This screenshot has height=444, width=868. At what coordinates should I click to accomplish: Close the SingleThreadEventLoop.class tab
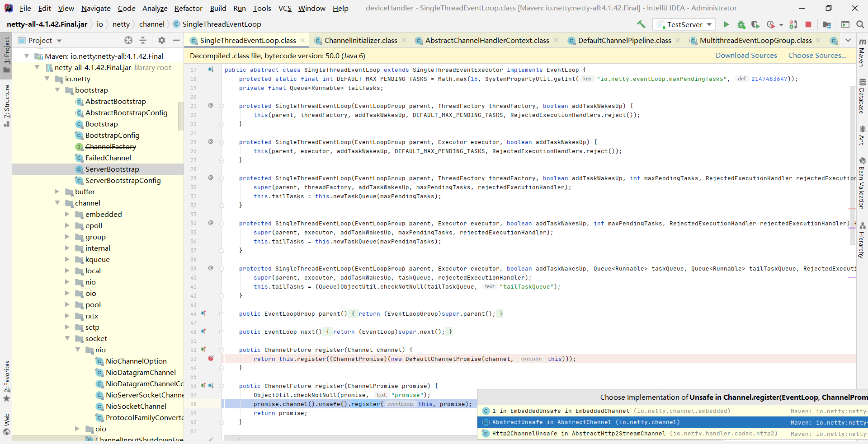pyautogui.click(x=302, y=40)
